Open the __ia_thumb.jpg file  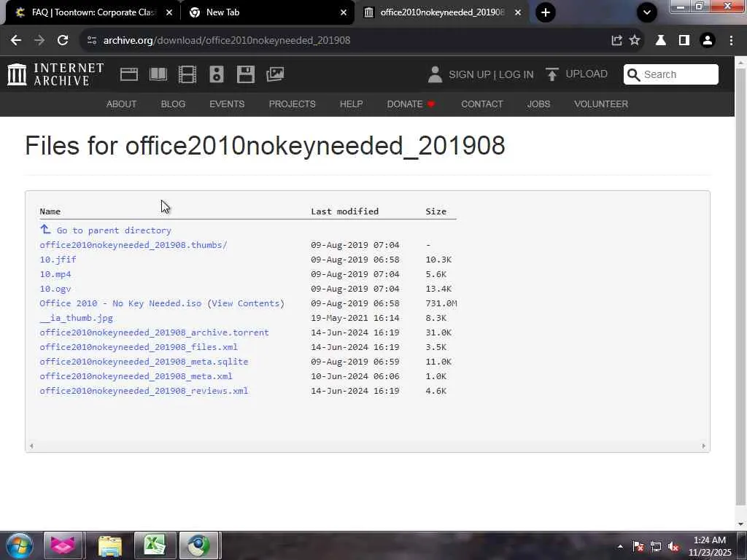[76, 318]
